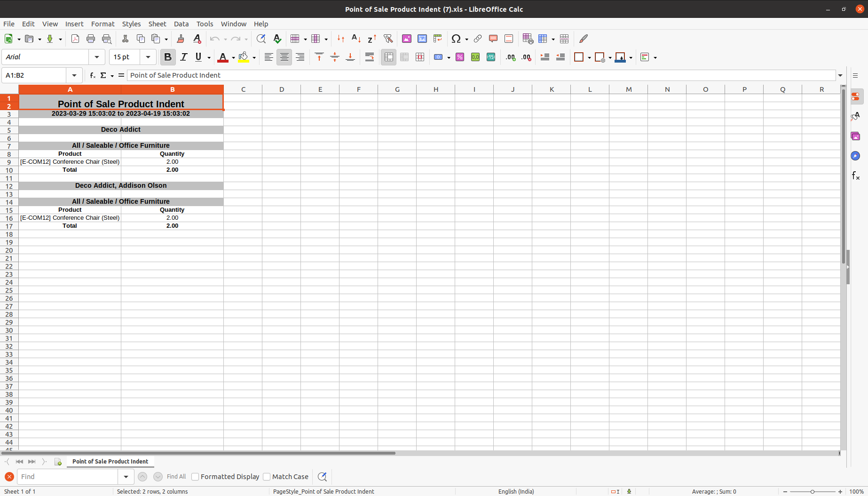Open Sidebar Navigator icon
This screenshot has height=496, width=868.
(855, 156)
